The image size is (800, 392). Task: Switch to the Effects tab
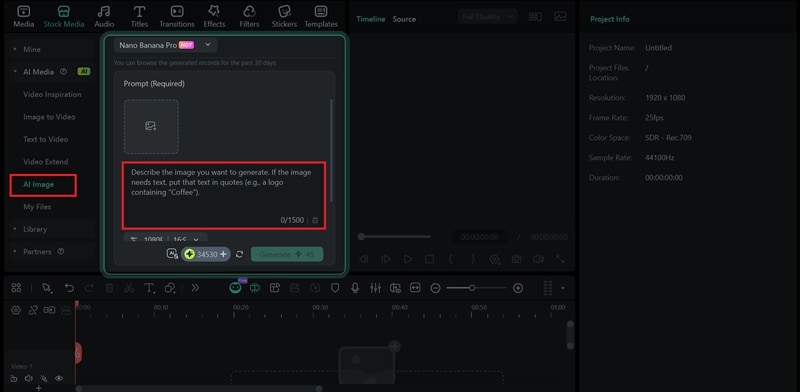pyautogui.click(x=214, y=17)
